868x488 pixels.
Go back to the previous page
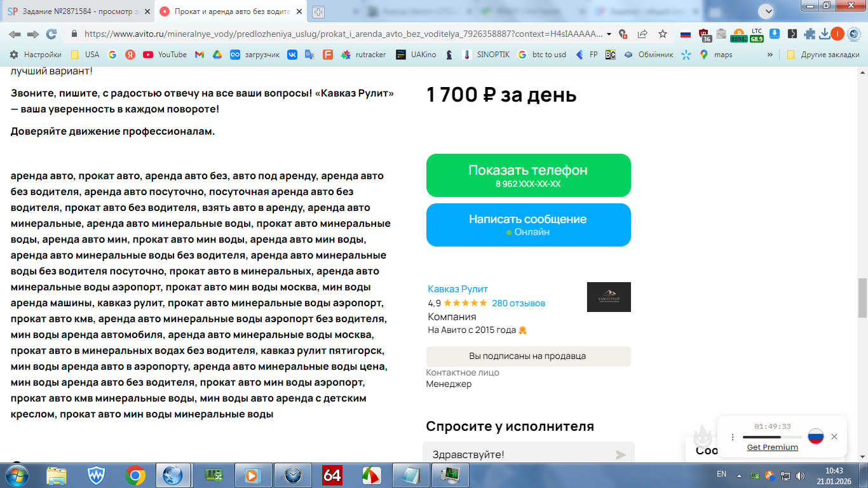[15, 34]
